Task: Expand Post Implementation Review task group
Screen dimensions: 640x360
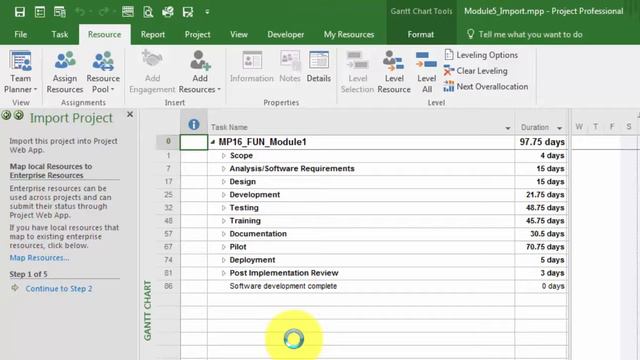Action: [223, 273]
